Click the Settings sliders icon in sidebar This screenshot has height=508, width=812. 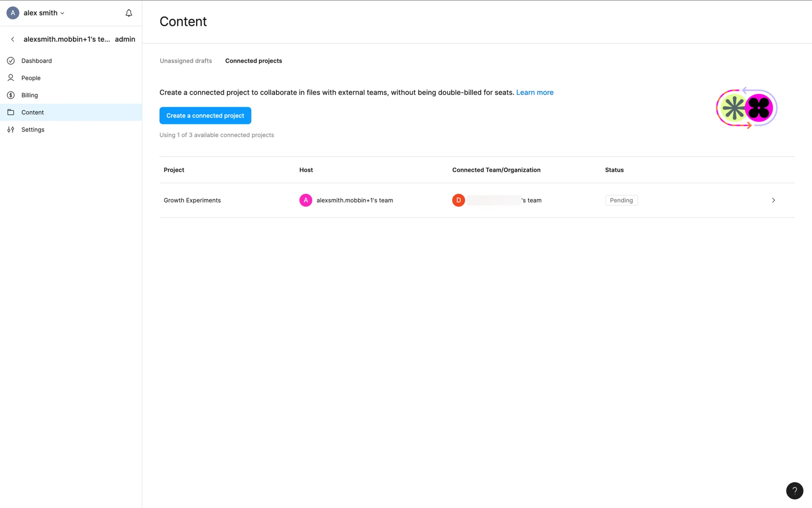11,130
